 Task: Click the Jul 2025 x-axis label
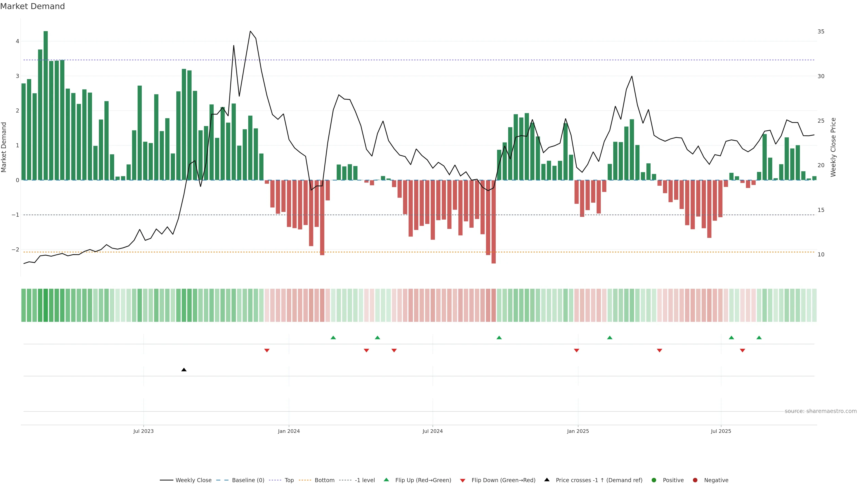[x=721, y=432]
